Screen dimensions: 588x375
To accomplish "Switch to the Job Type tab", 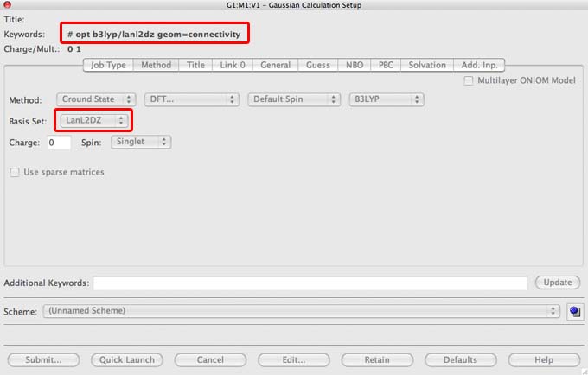I will (108, 65).
